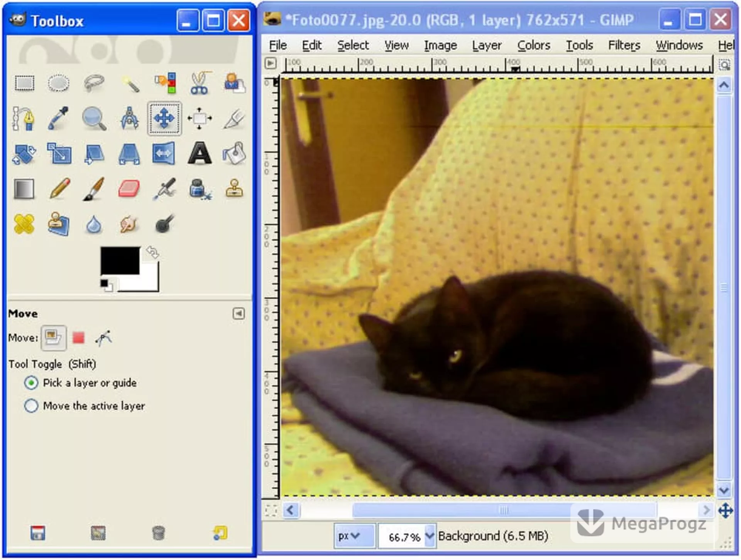The image size is (741, 560).
Task: Set Move mode to layer
Action: tap(54, 338)
